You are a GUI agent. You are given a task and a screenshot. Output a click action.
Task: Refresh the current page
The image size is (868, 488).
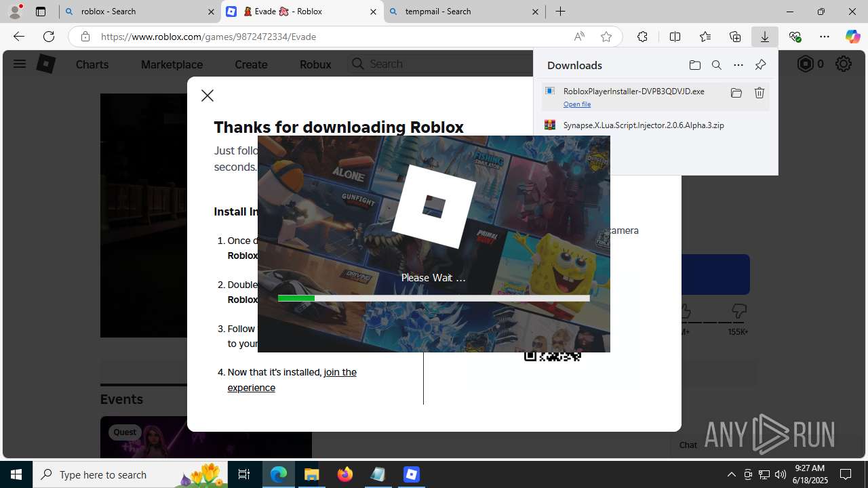(x=49, y=37)
